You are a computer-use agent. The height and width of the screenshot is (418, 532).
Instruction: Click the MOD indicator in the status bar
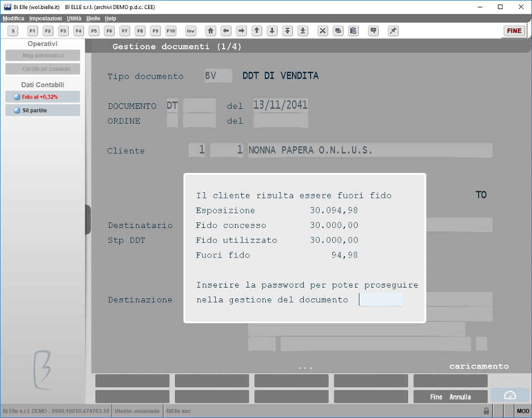(522, 411)
